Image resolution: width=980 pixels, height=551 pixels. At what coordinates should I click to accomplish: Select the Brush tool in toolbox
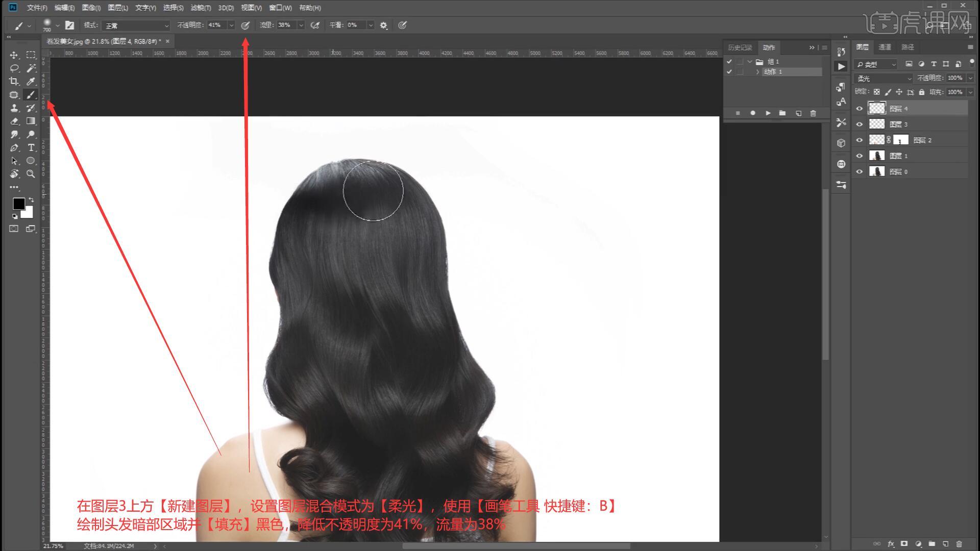pos(31,94)
